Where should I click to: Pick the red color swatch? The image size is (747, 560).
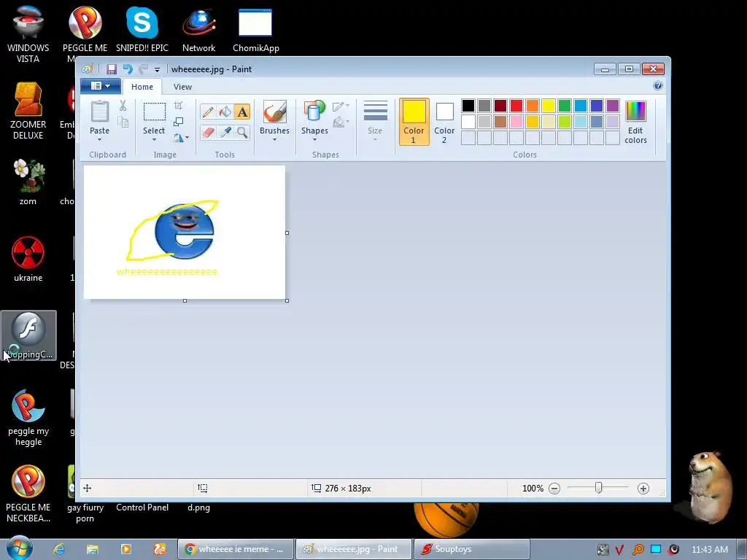[516, 105]
